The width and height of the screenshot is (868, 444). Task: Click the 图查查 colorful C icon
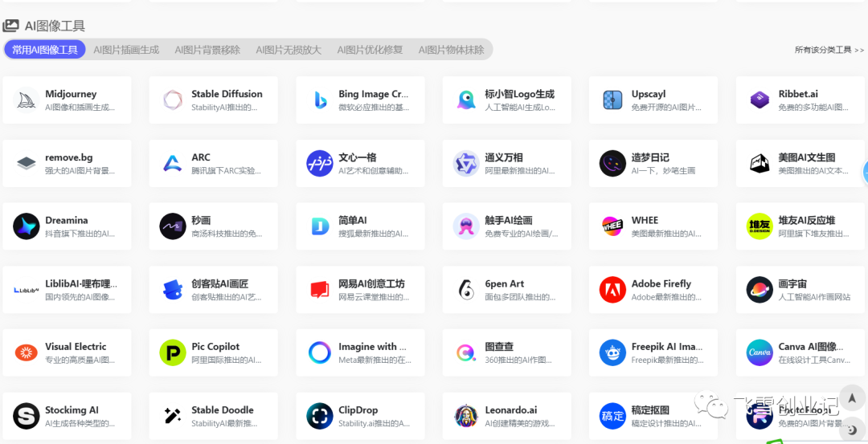coord(466,352)
